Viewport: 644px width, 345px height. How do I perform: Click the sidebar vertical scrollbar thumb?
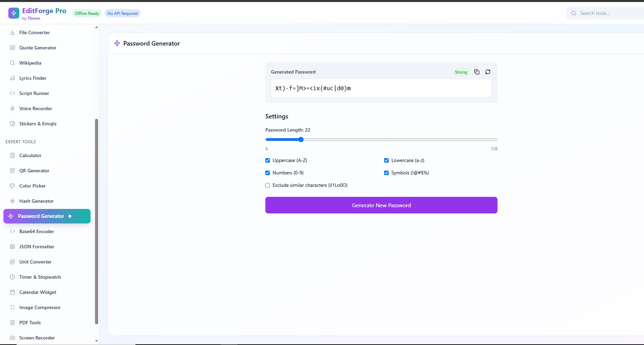click(96, 222)
